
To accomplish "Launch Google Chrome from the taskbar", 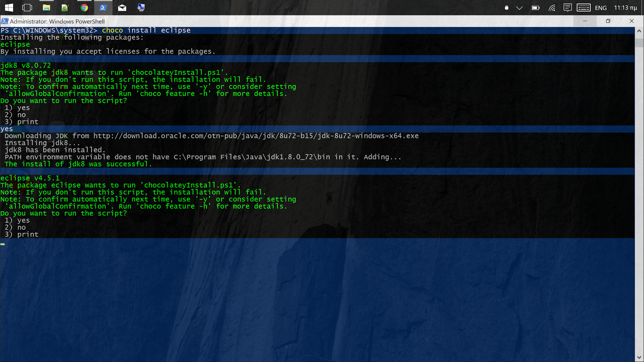I will 84,7.
